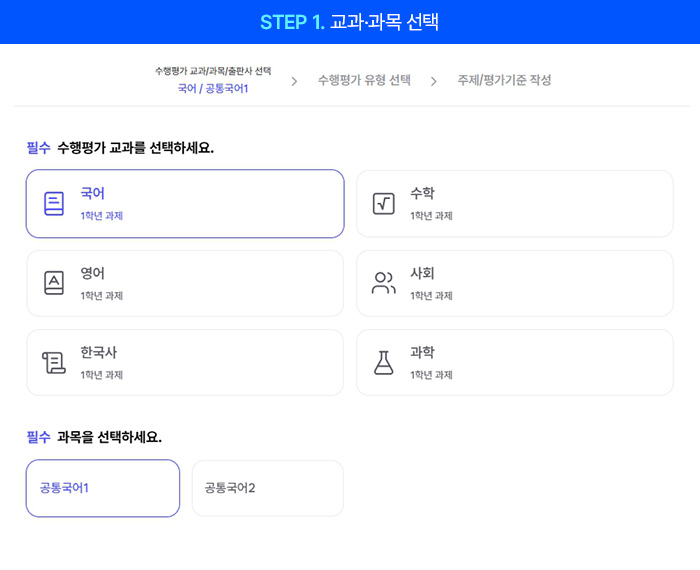Image resolution: width=700 pixels, height=570 pixels.
Task: Click the people icon for 사회
Action: click(384, 283)
